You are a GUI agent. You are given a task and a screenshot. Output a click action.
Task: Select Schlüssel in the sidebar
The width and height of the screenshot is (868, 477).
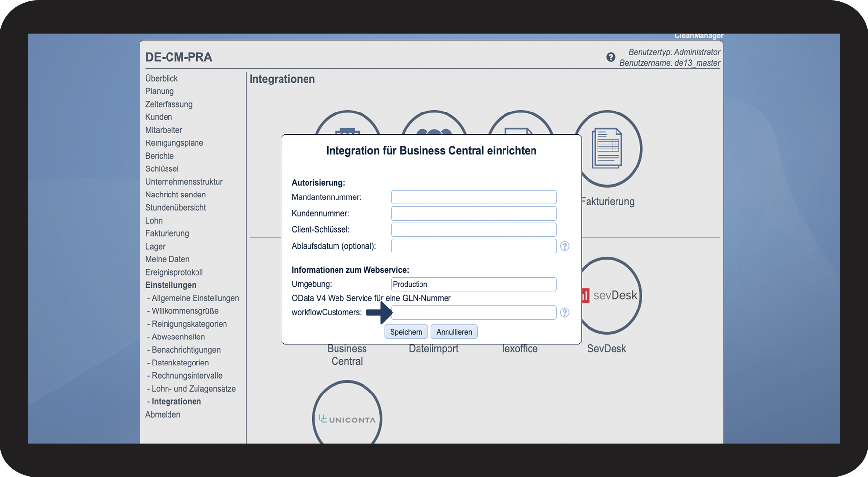(x=162, y=168)
